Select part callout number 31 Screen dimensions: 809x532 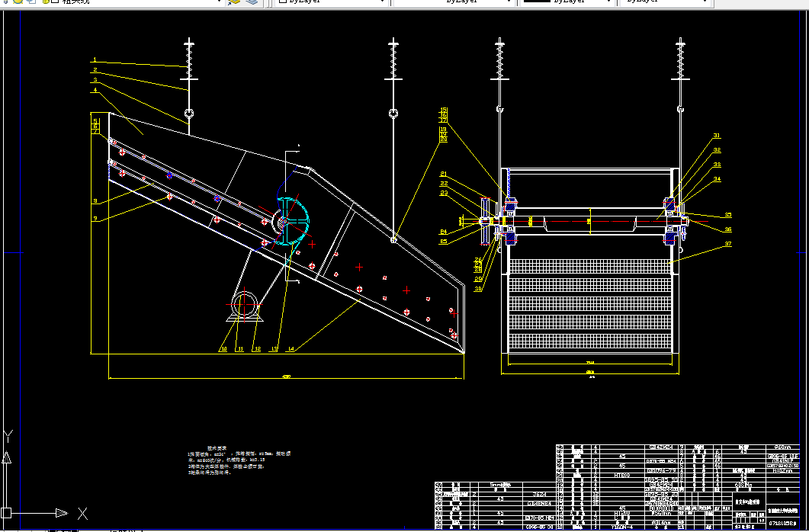tap(717, 136)
